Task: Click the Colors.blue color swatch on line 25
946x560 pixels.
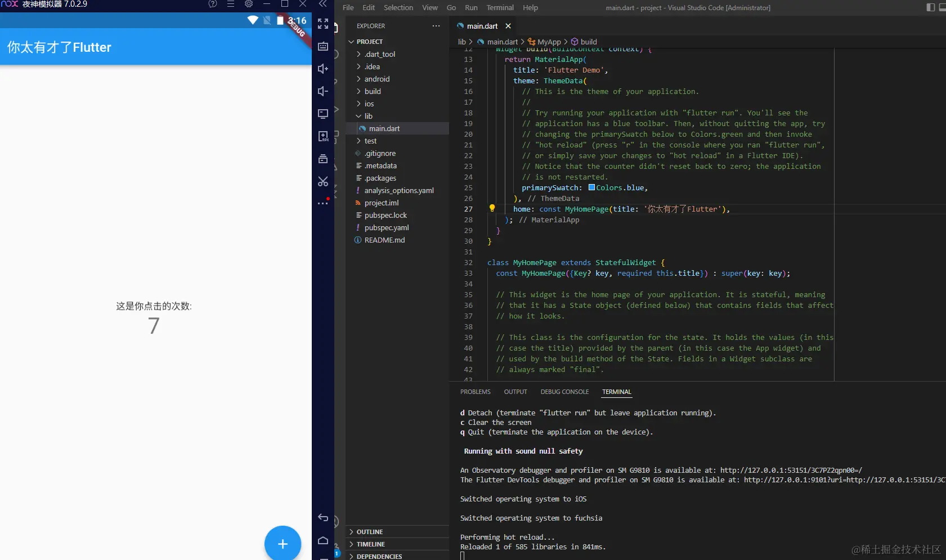Action: pyautogui.click(x=591, y=187)
